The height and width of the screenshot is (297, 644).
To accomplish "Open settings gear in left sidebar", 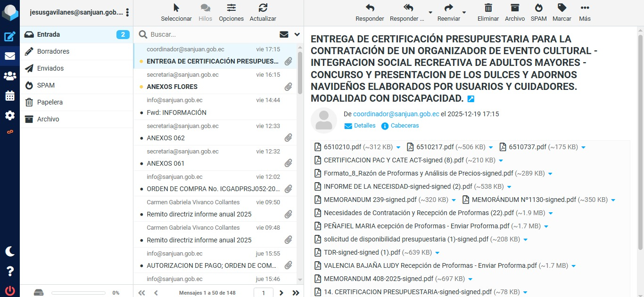I will click(9, 115).
